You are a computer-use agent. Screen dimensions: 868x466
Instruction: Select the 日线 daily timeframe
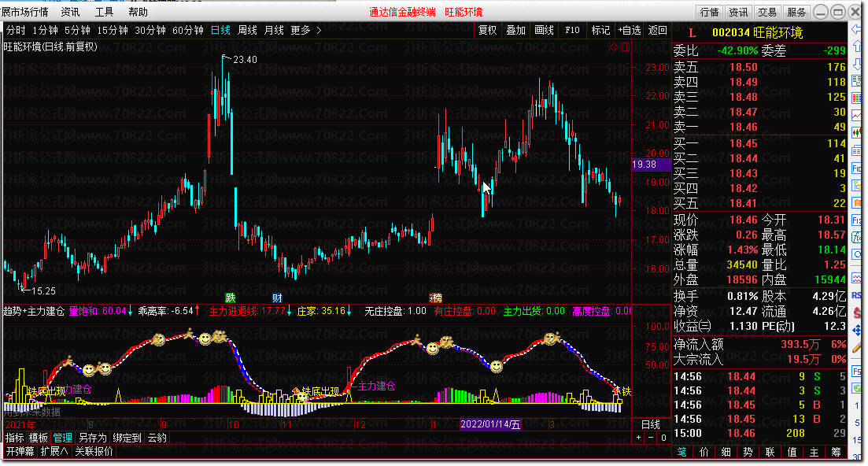click(220, 31)
